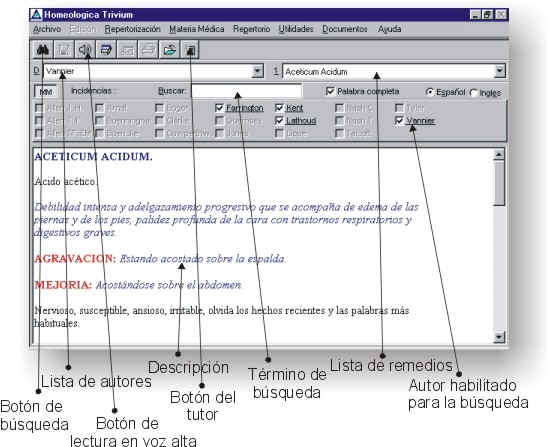Click the speaker read-aloud button
This screenshot has width=550, height=447.
pos(85,49)
